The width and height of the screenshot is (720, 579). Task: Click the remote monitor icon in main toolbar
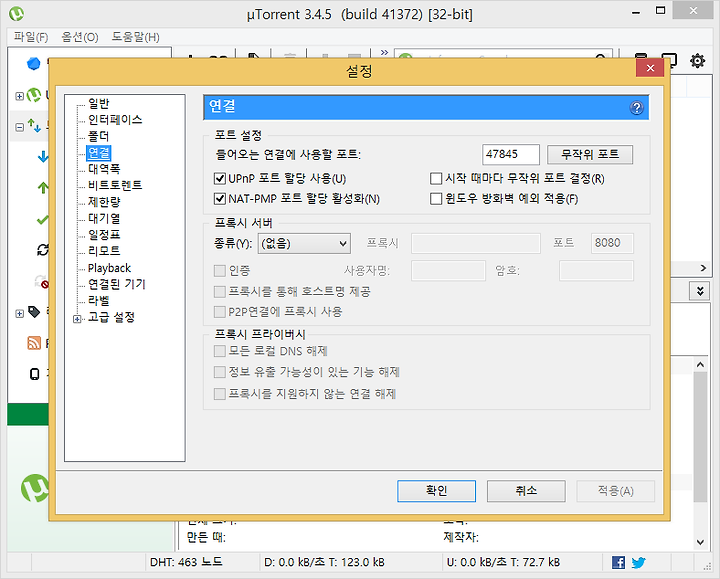click(x=669, y=60)
